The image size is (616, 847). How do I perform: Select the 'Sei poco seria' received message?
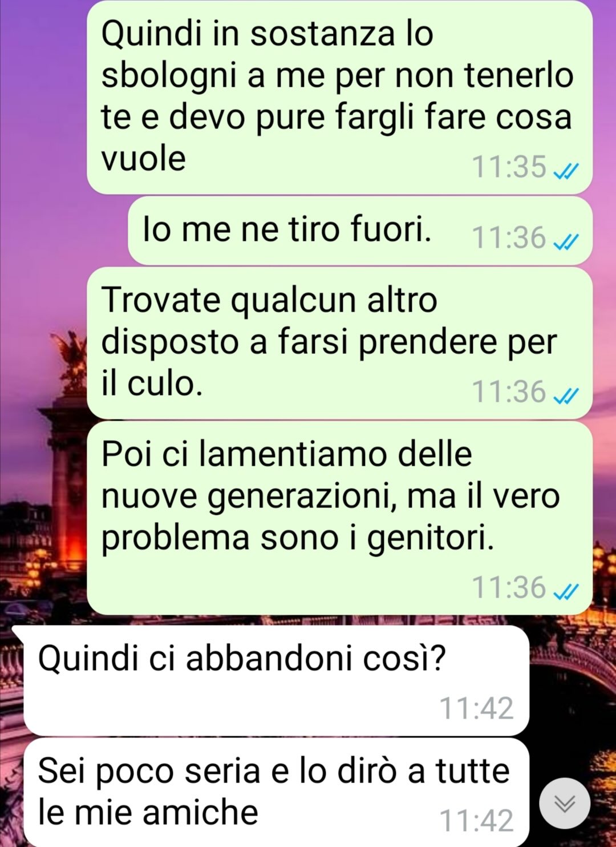[x=277, y=792]
